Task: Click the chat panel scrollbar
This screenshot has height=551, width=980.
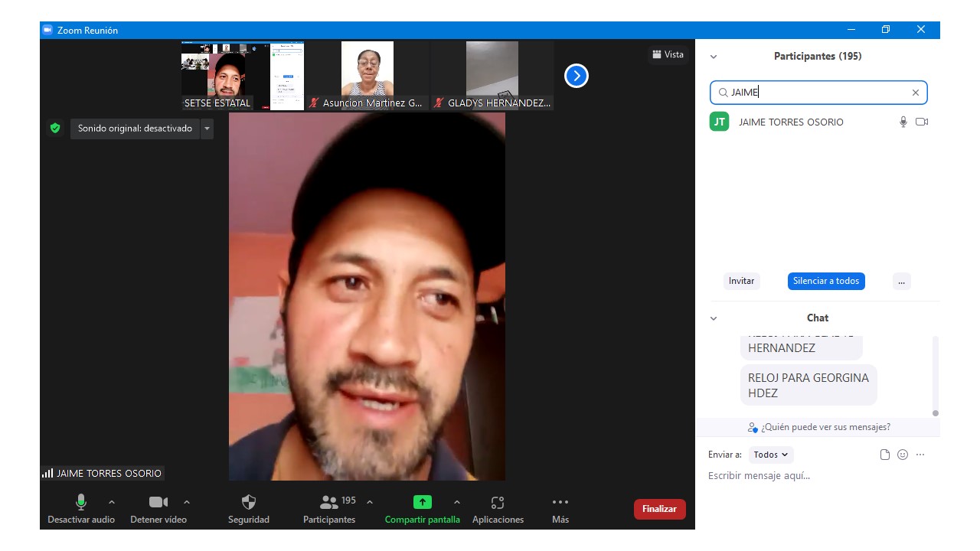Action: point(935,375)
